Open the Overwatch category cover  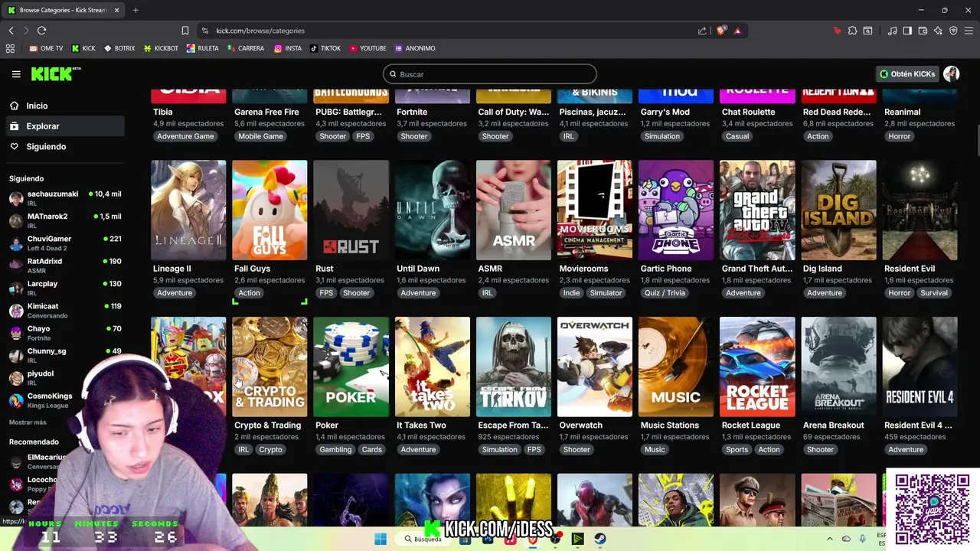pos(595,367)
